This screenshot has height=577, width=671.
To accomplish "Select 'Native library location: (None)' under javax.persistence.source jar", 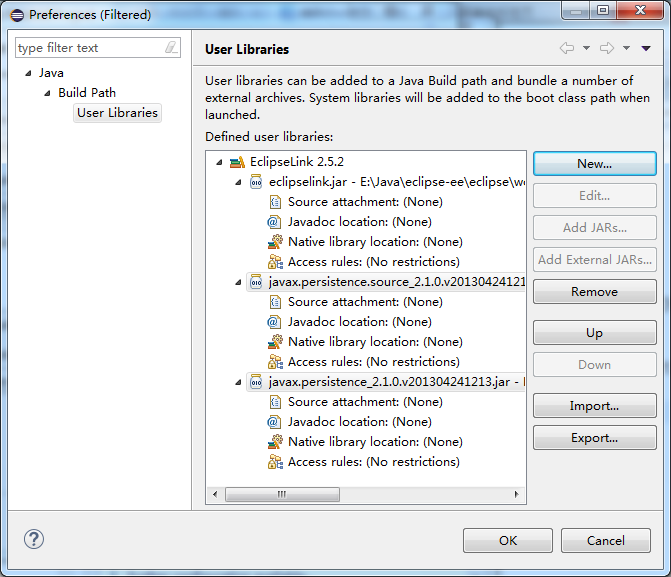I will pyautogui.click(x=375, y=342).
